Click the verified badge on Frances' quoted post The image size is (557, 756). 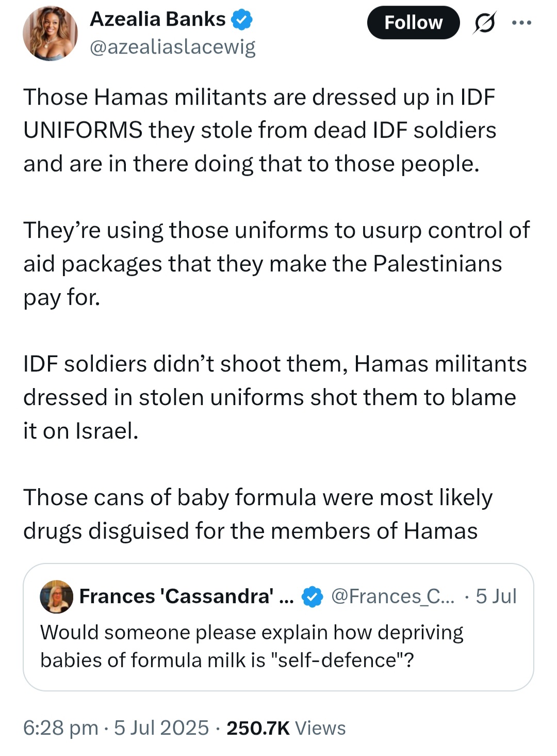312,597
